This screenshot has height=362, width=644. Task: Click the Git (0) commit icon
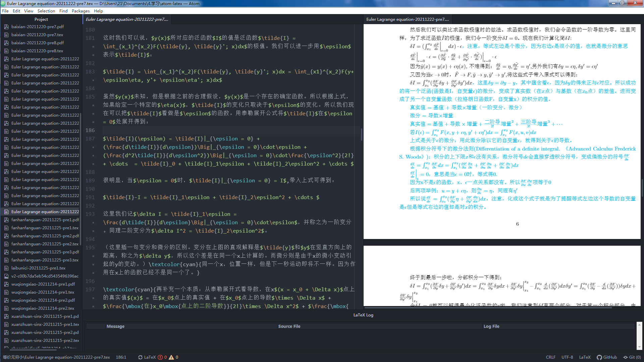coord(626,357)
